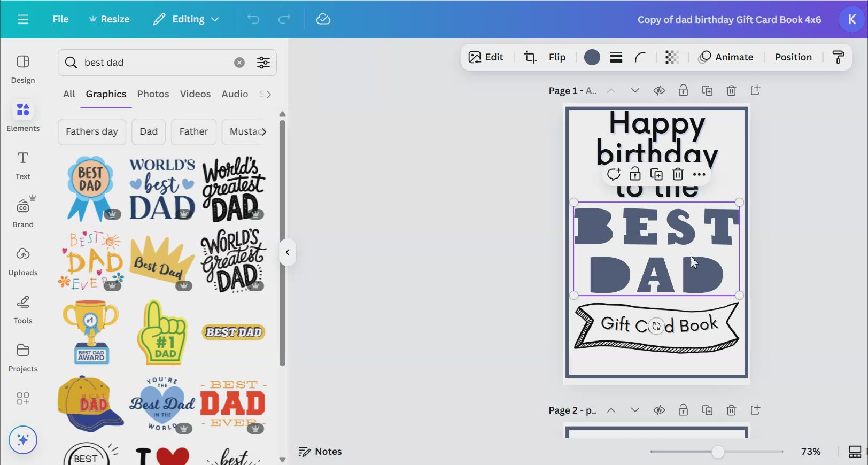The width and height of the screenshot is (868, 465).
Task: Click the redo arrow icon
Action: click(x=284, y=19)
